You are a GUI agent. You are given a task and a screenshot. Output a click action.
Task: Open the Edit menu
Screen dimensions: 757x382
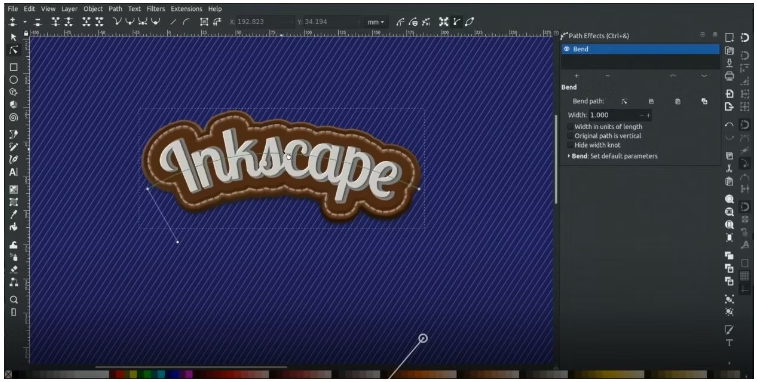click(29, 9)
